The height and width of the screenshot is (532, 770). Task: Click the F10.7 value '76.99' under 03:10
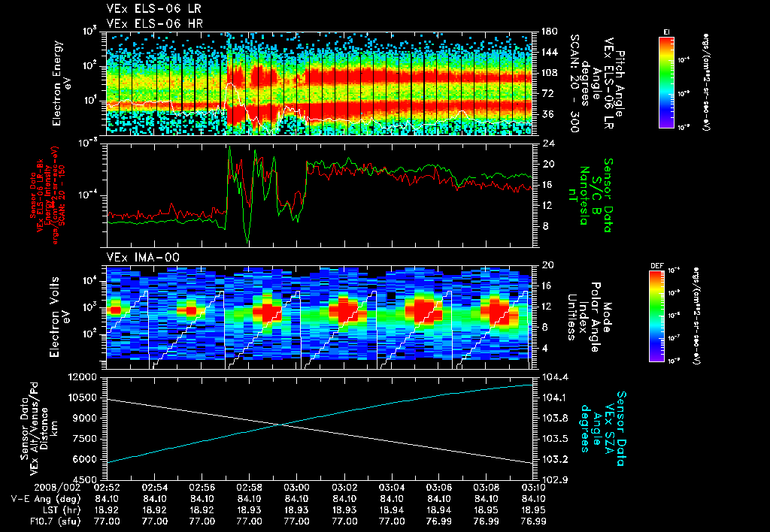pos(533,521)
